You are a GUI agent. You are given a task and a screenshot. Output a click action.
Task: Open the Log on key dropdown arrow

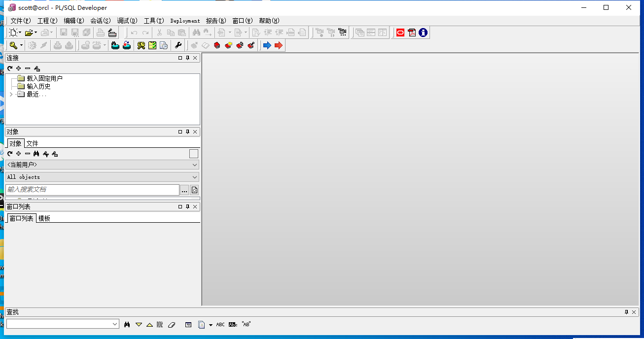[21, 46]
